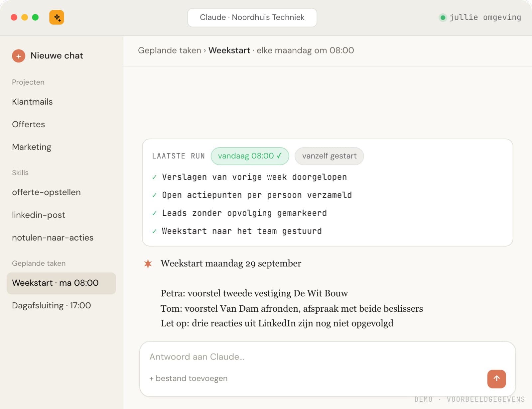This screenshot has width=532, height=409.
Task: Click the Projecten section header
Action: [x=28, y=82]
